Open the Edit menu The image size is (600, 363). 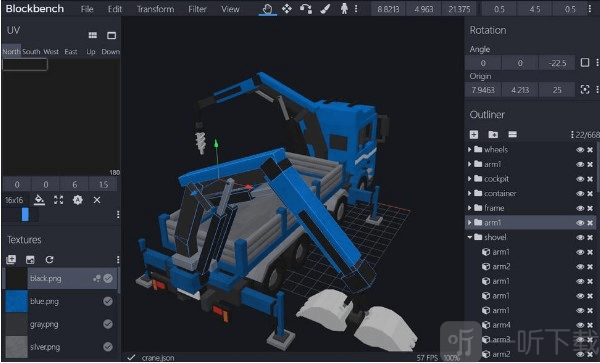[115, 9]
